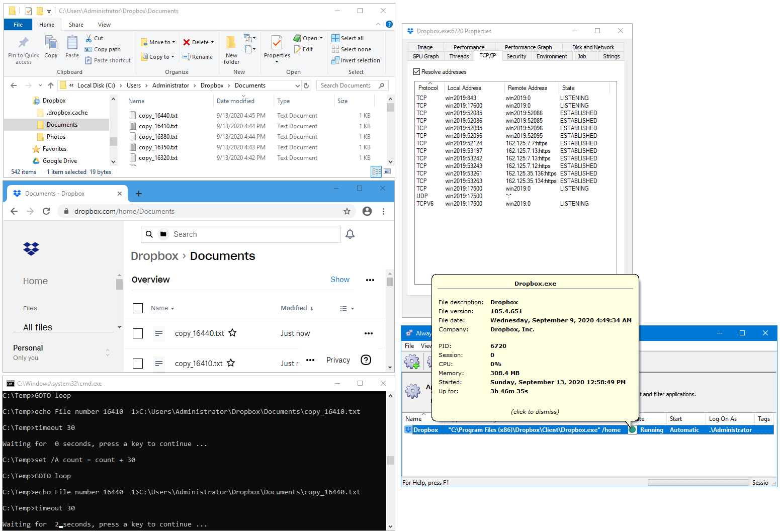Go up one folder level in Explorer

(x=51, y=85)
